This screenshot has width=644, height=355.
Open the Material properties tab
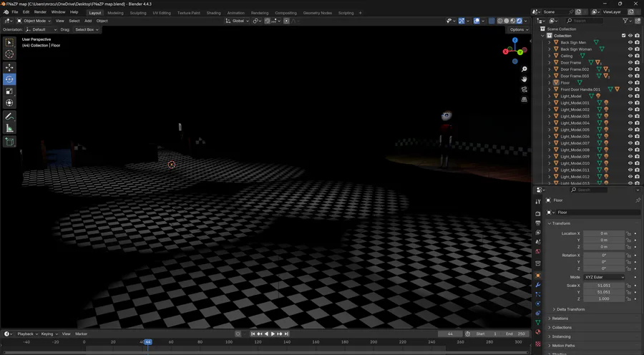pyautogui.click(x=538, y=332)
